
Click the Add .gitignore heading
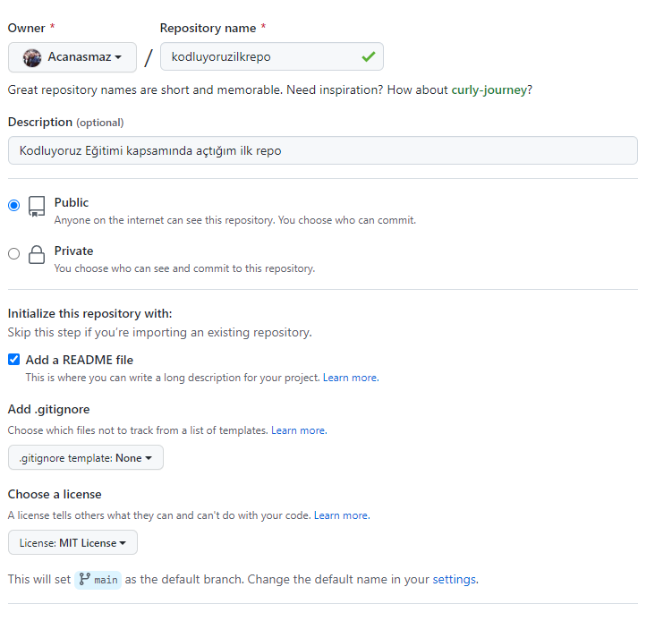(49, 409)
